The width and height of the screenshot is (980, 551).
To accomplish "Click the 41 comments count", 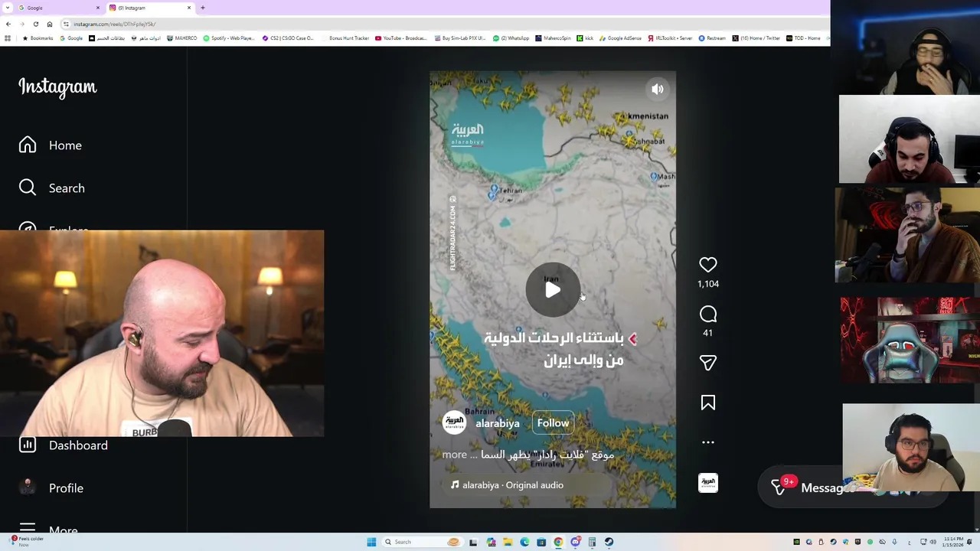I will [708, 333].
